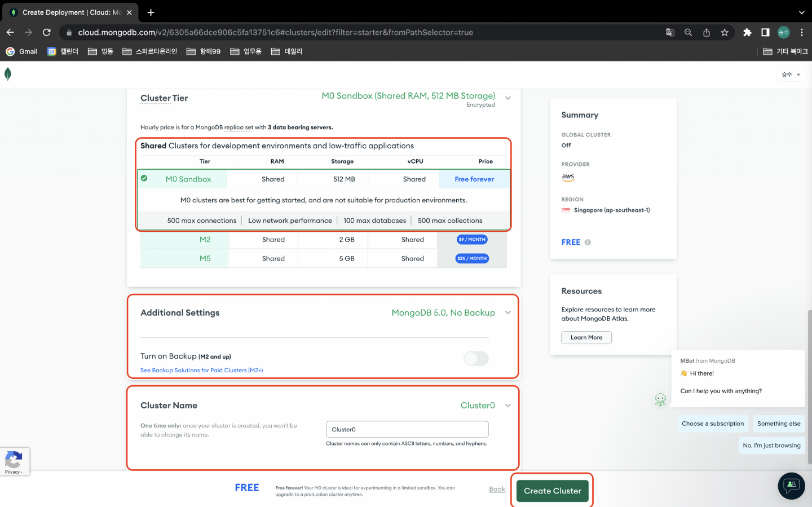The width and height of the screenshot is (812, 507).
Task: Collapse the Cluster Tier section chevron
Action: click(x=508, y=98)
